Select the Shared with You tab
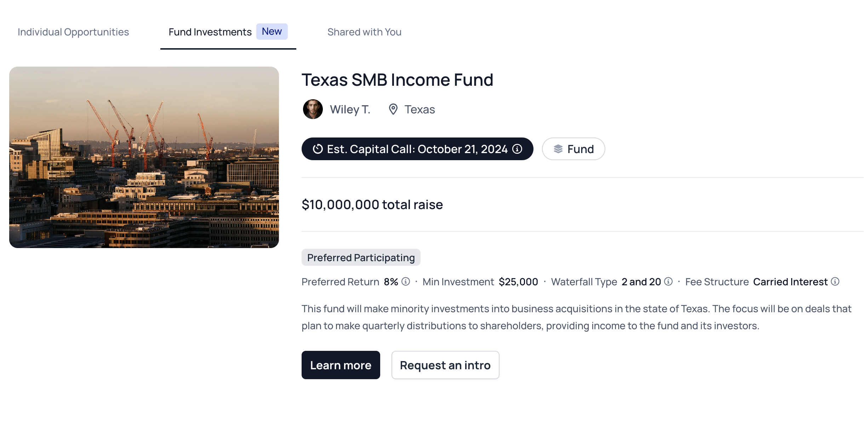The width and height of the screenshot is (868, 421). coord(364,32)
